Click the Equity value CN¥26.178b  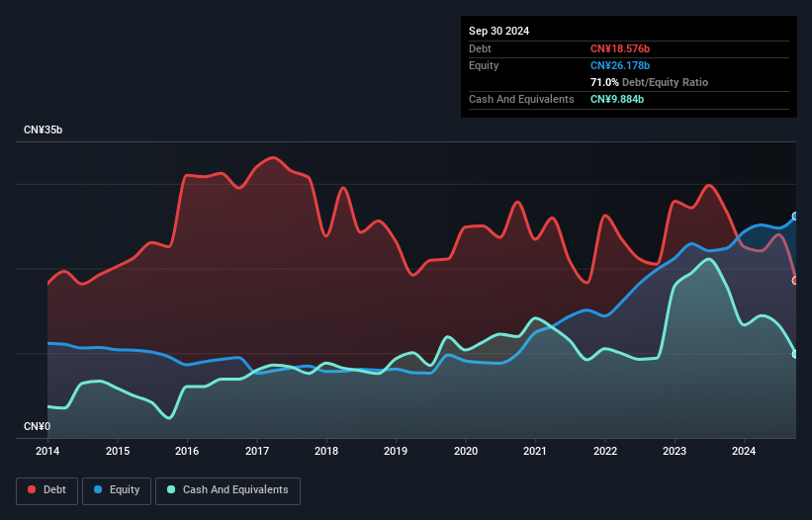(620, 65)
